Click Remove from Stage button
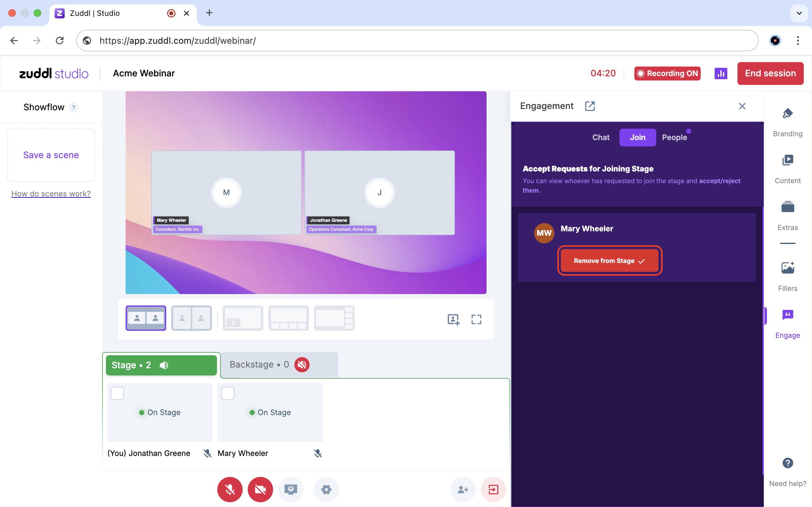 (x=609, y=260)
